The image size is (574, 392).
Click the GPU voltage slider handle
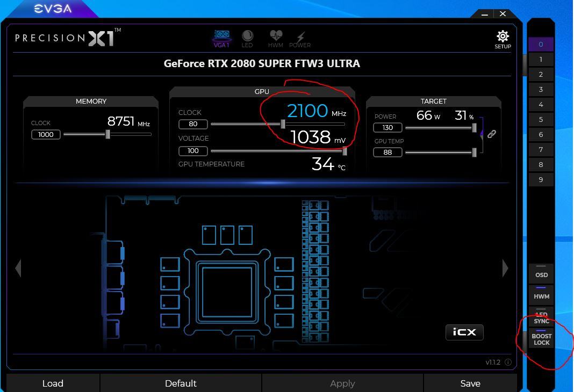coord(345,151)
